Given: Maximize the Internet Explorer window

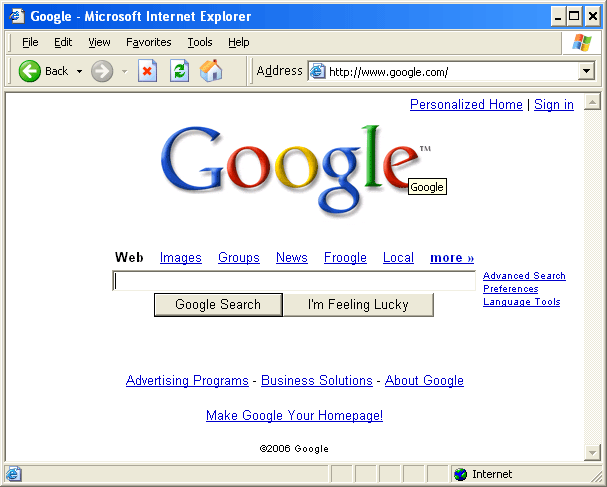Looking at the screenshot, I should pyautogui.click(x=574, y=16).
